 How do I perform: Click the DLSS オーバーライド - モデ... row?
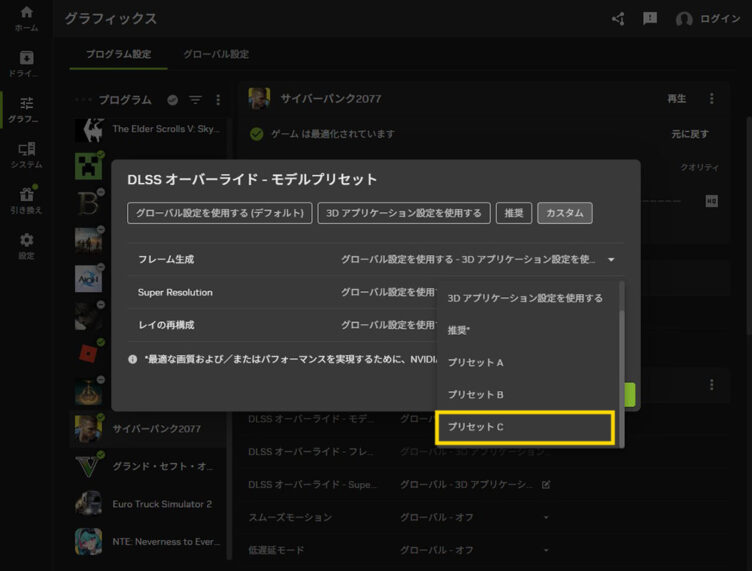(x=341, y=419)
